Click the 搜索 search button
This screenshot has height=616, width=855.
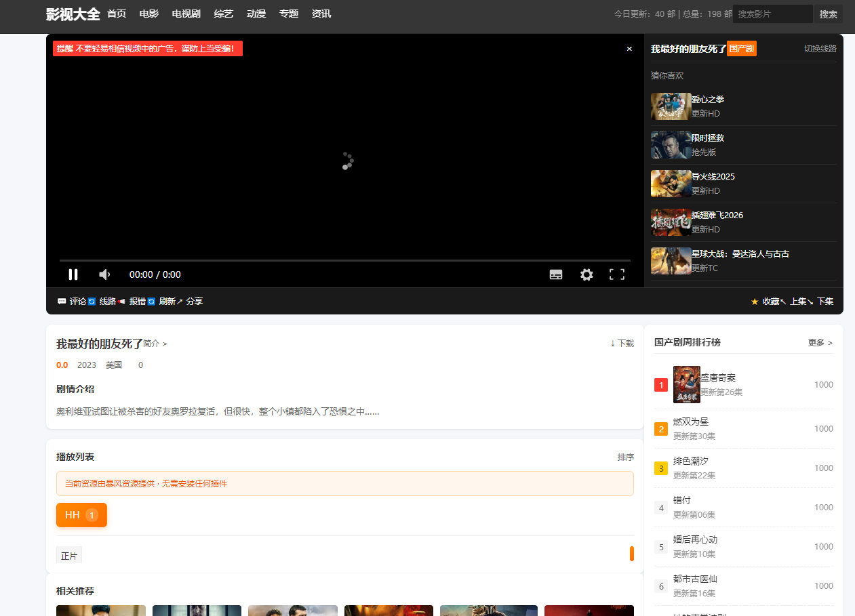(x=829, y=14)
